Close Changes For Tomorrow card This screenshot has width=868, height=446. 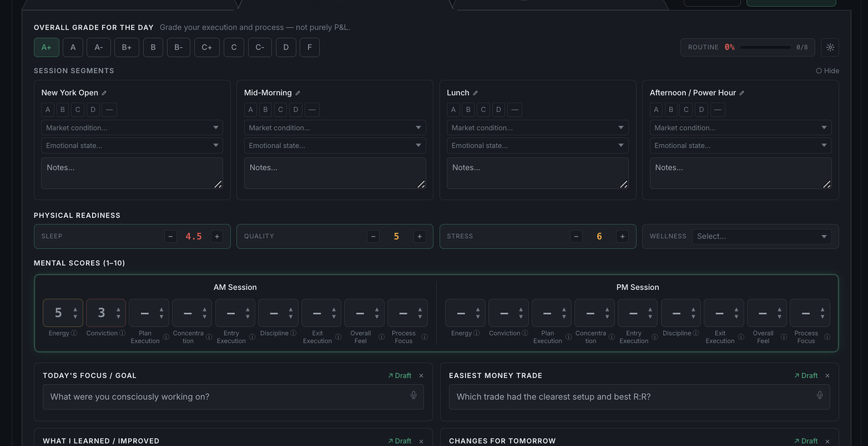point(828,441)
